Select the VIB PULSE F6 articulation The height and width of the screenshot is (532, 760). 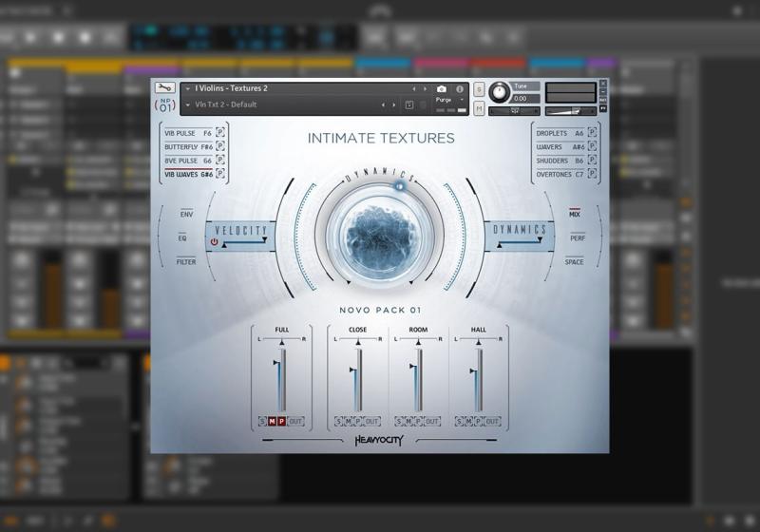point(188,133)
